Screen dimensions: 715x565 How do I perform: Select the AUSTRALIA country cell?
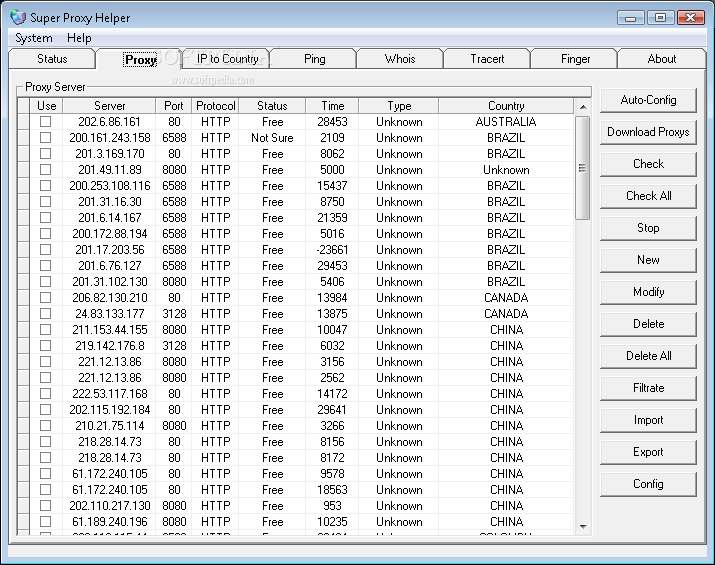pyautogui.click(x=506, y=122)
